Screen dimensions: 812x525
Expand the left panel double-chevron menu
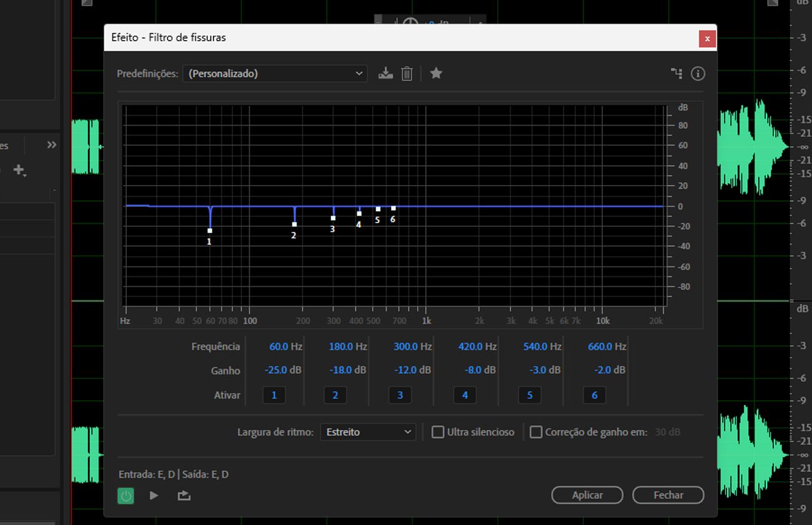click(52, 145)
